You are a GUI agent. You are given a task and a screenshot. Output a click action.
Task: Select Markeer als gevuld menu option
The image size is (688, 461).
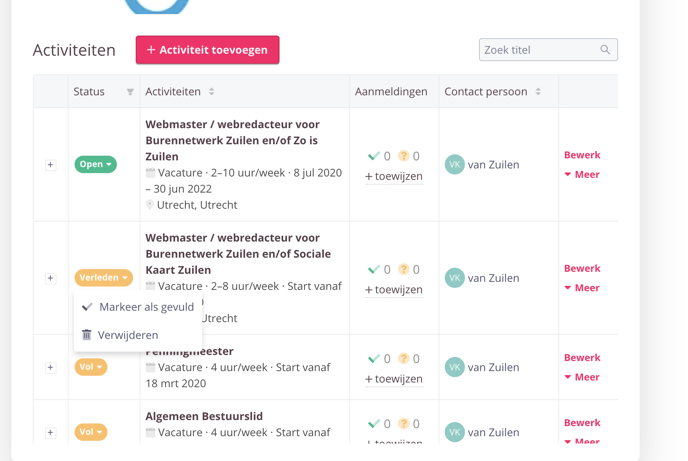[146, 307]
